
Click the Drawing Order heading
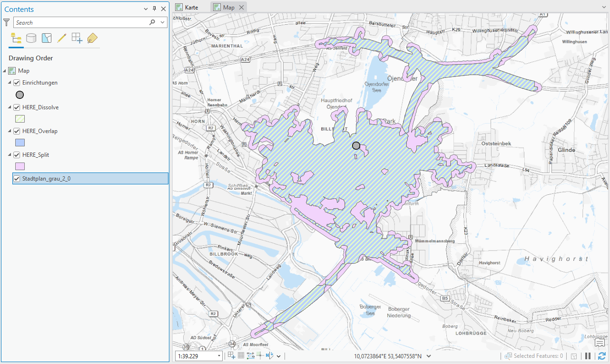(30, 58)
